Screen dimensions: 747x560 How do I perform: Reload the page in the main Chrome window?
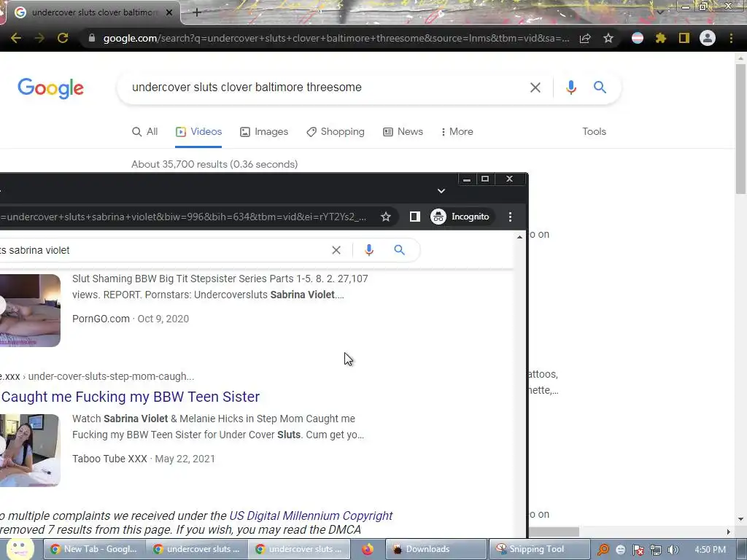click(63, 38)
